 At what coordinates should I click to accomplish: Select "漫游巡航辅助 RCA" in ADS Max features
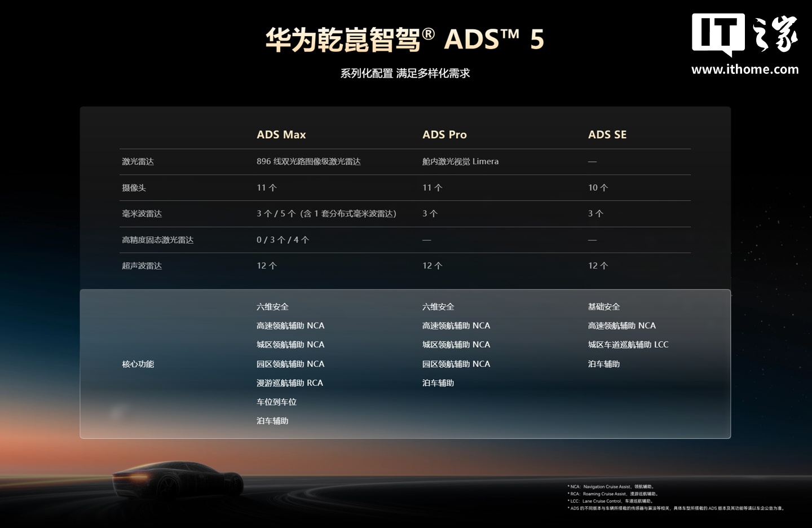(290, 383)
